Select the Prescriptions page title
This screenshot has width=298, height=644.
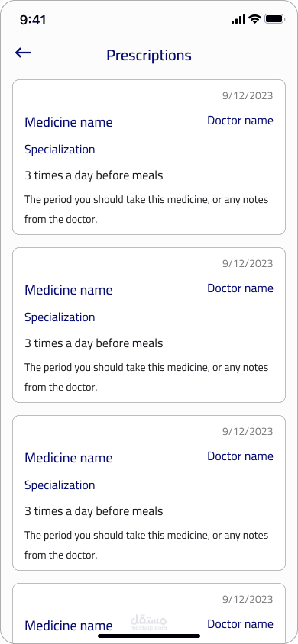click(x=149, y=55)
